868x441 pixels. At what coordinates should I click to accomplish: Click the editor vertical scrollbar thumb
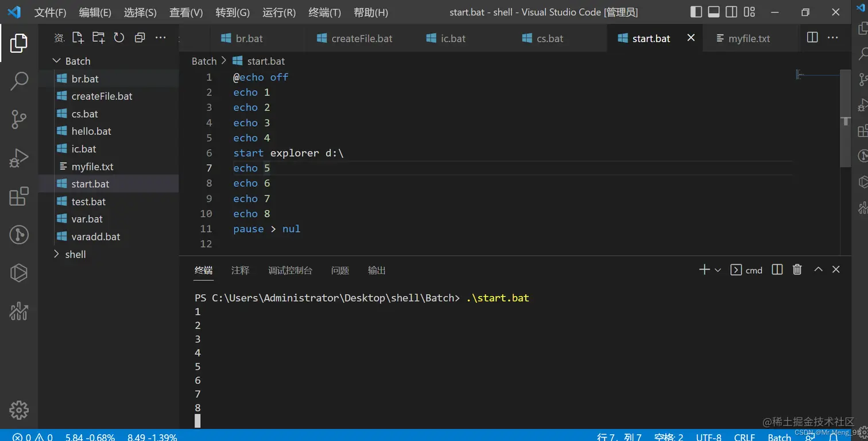coord(845,119)
